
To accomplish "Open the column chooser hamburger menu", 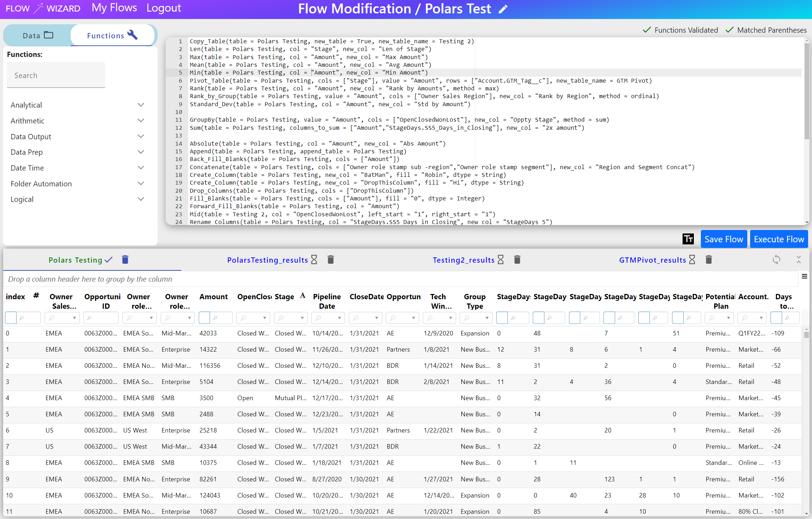I will tap(804, 276).
